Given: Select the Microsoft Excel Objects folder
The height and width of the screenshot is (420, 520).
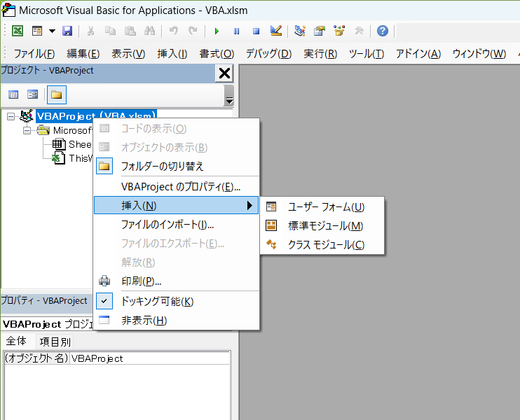Looking at the screenshot, I should [x=73, y=130].
